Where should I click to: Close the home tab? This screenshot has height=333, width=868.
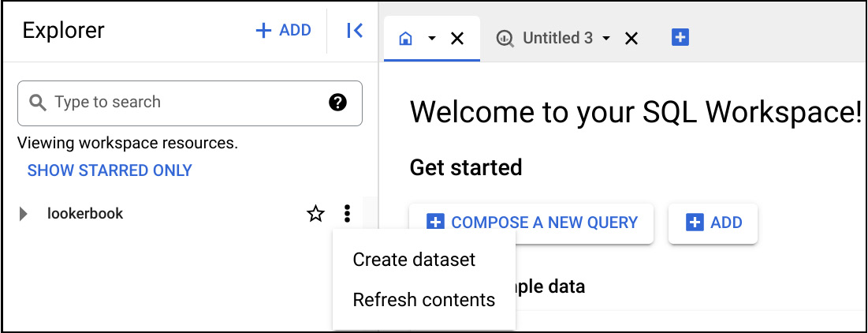coord(456,38)
